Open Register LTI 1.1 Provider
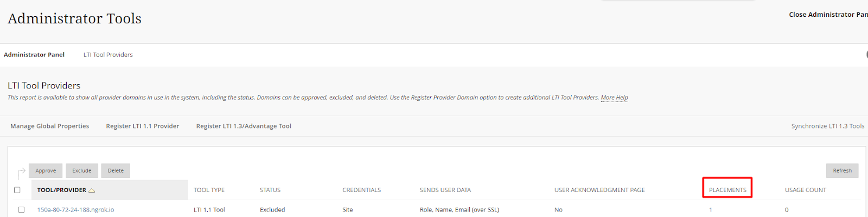868x217 pixels. pos(143,126)
